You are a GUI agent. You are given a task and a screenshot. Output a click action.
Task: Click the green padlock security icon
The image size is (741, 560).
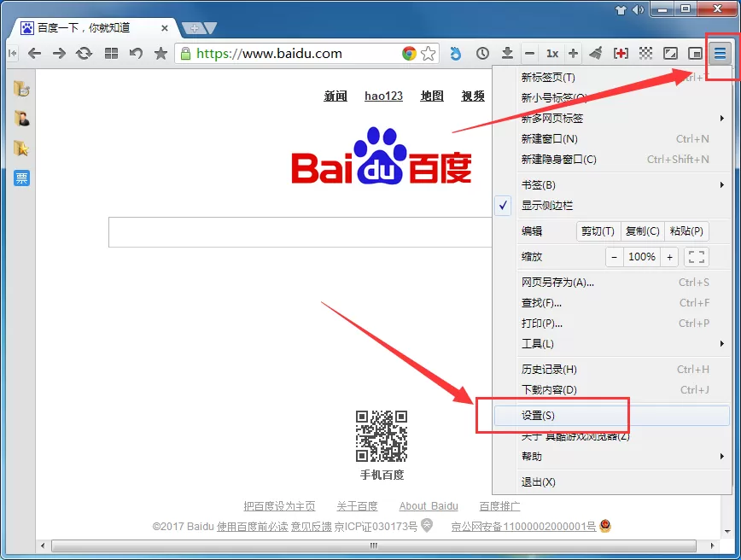pos(186,54)
